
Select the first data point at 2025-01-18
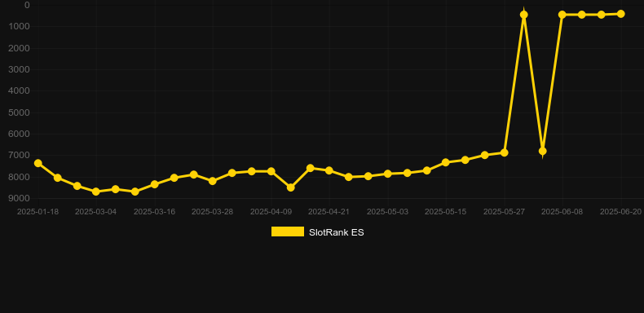point(37,163)
